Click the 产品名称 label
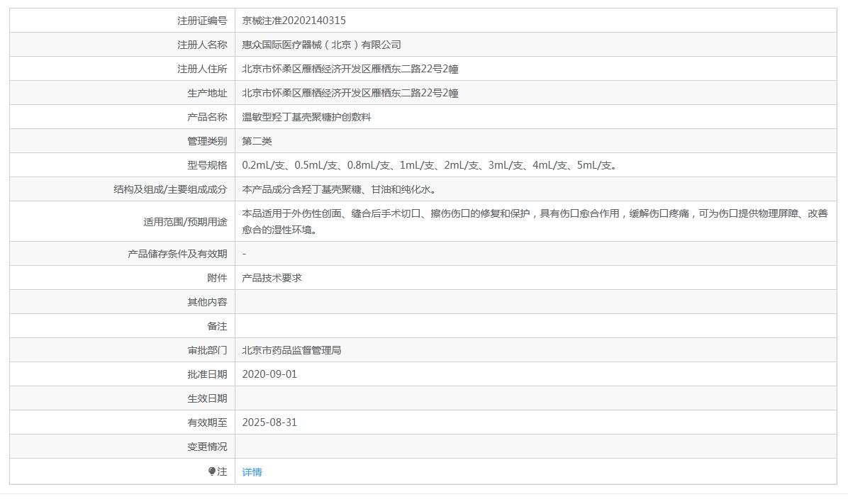This screenshot has height=504, width=848. pyautogui.click(x=207, y=118)
